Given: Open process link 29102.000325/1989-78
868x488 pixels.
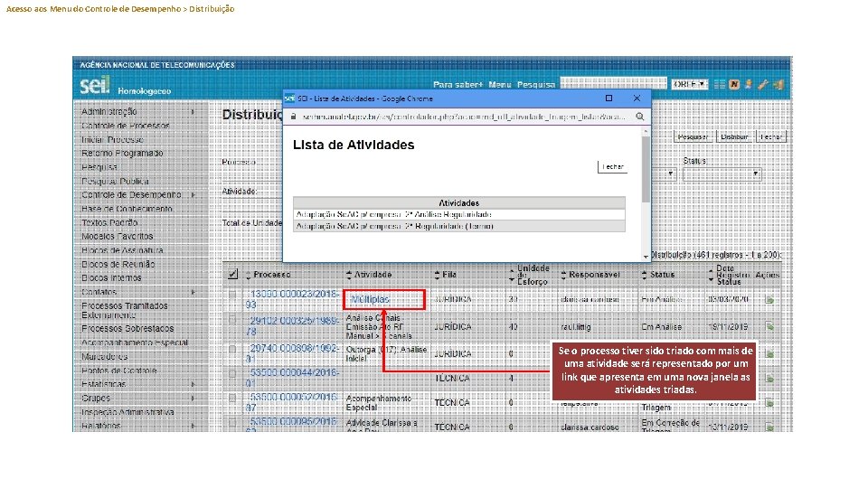Looking at the screenshot, I should tap(293, 326).
